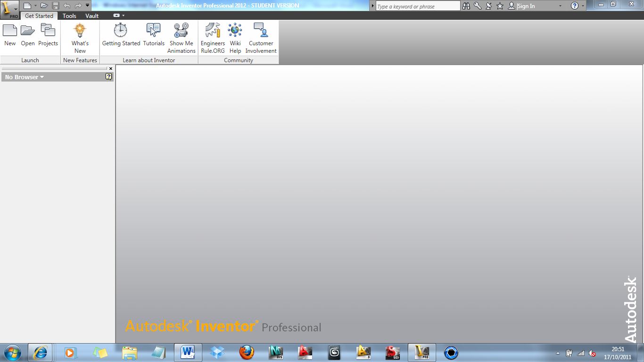Open Show Me Animations
644x362 pixels.
[x=182, y=38]
